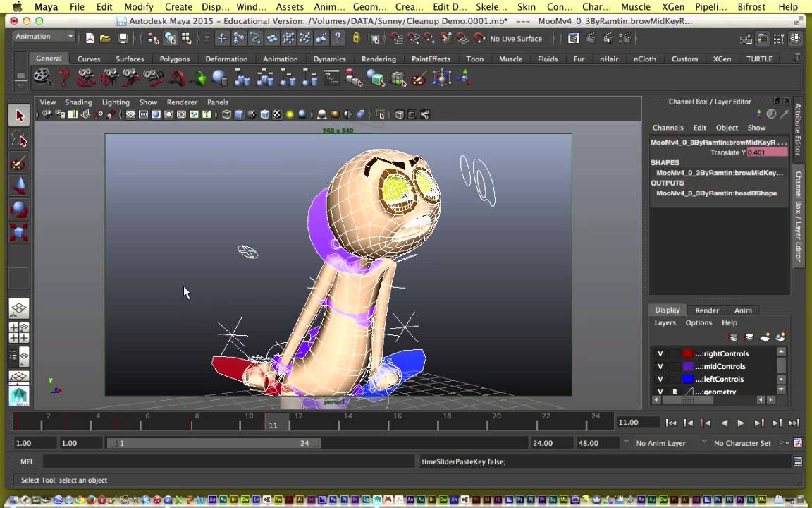Toggle visibility of midControls layer

(660, 366)
